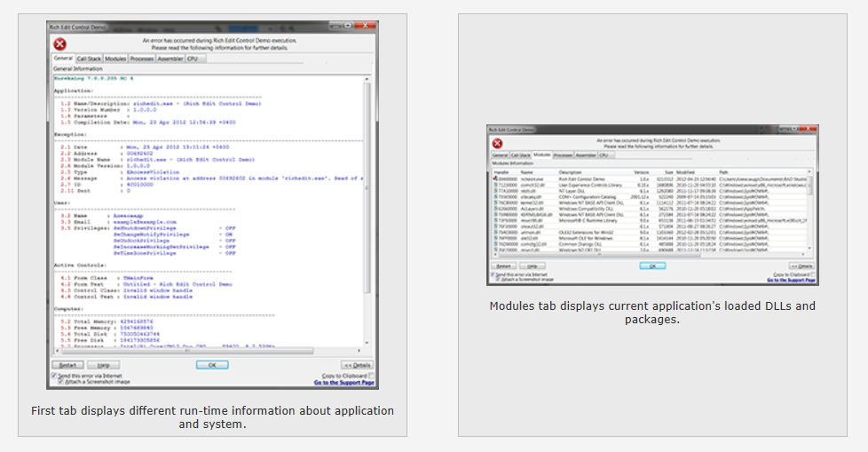
Task: Open the Call Stack tab in General Information dialog
Action: [89, 59]
